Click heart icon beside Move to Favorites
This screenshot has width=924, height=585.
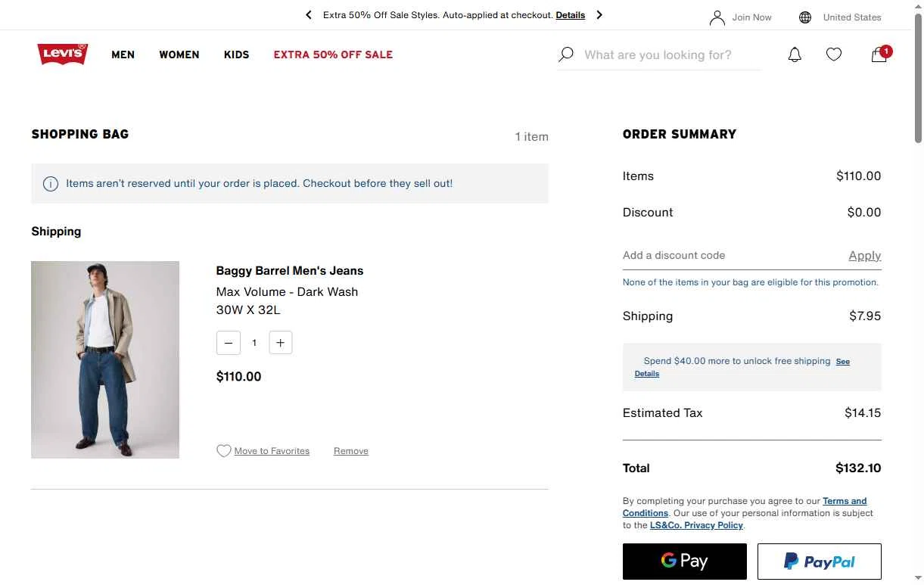(x=223, y=451)
